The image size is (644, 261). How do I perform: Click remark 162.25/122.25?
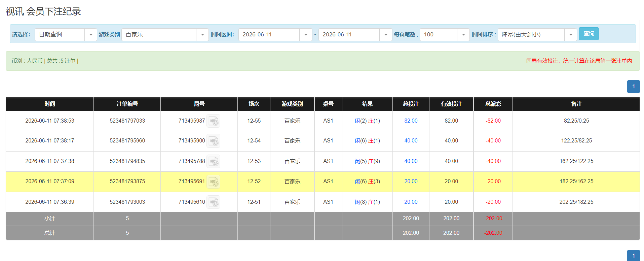click(x=576, y=161)
